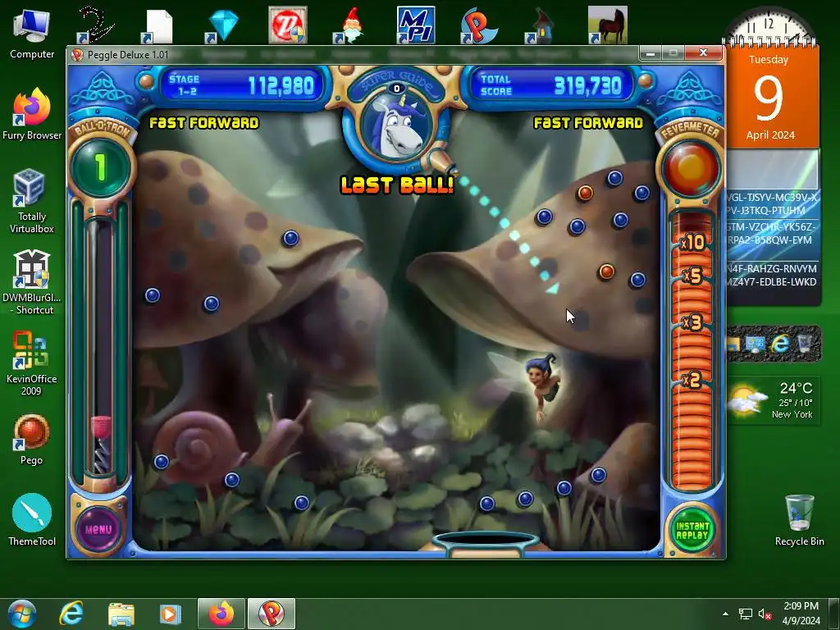Viewport: 840px width, 630px height.
Task: Show hidden system tray icons
Action: pyautogui.click(x=725, y=614)
